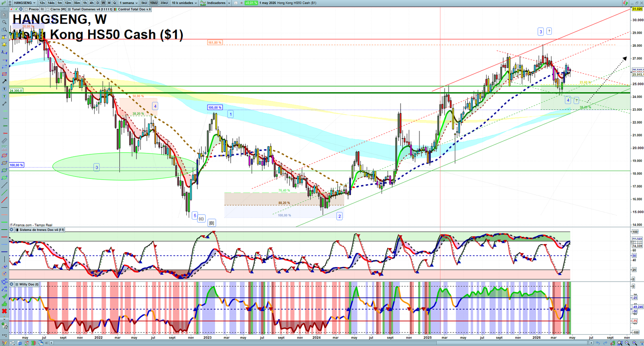Switch timeframe to M (monthly)
Screen dimensions: 644x346
click(109, 3)
